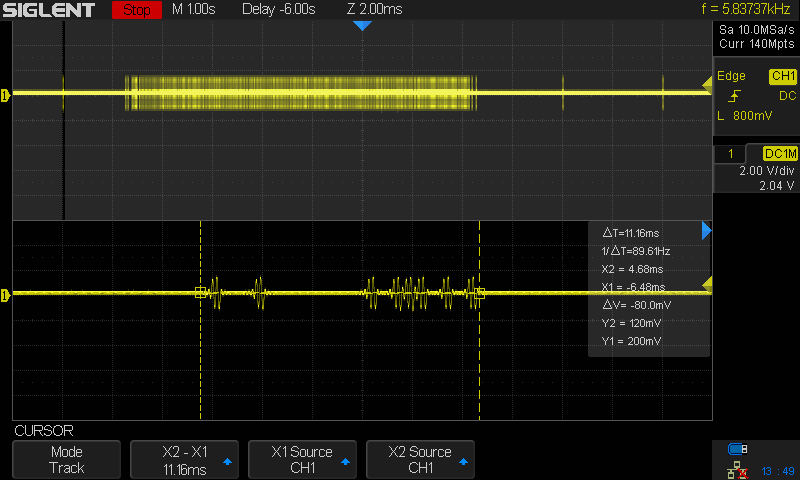The image size is (800, 480).
Task: Click the trigger level arrow in zoom view
Action: click(707, 285)
